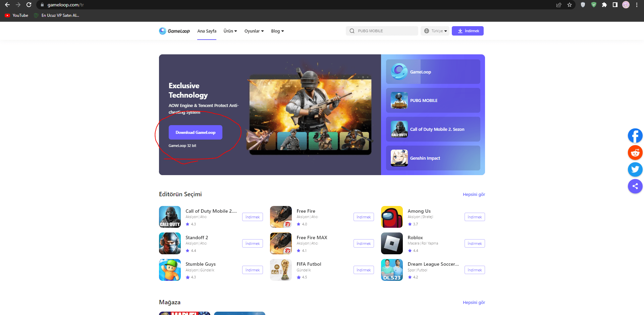
Task: Go back using browser back arrow
Action: [7, 5]
